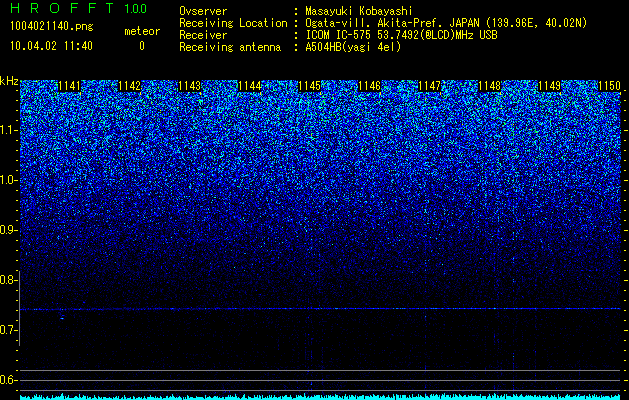Viewport: 629px width, 400px height.
Task: Click the Ovserver field label
Action: pos(203,11)
